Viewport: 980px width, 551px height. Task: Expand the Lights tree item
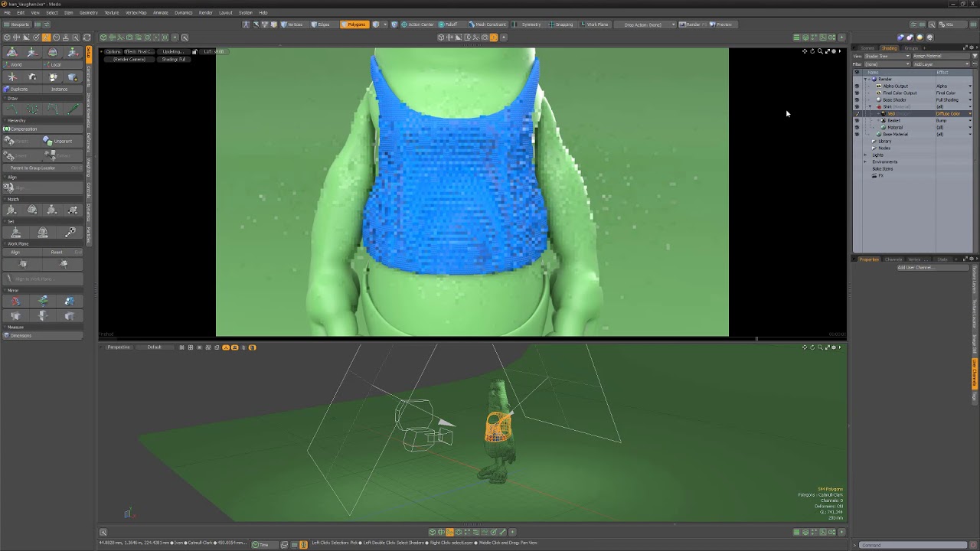click(865, 155)
